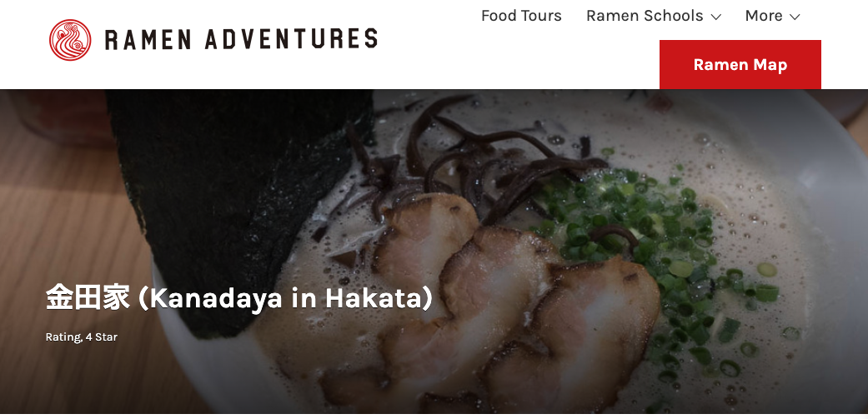Expand the chevron beside Ramen Schools

click(715, 17)
